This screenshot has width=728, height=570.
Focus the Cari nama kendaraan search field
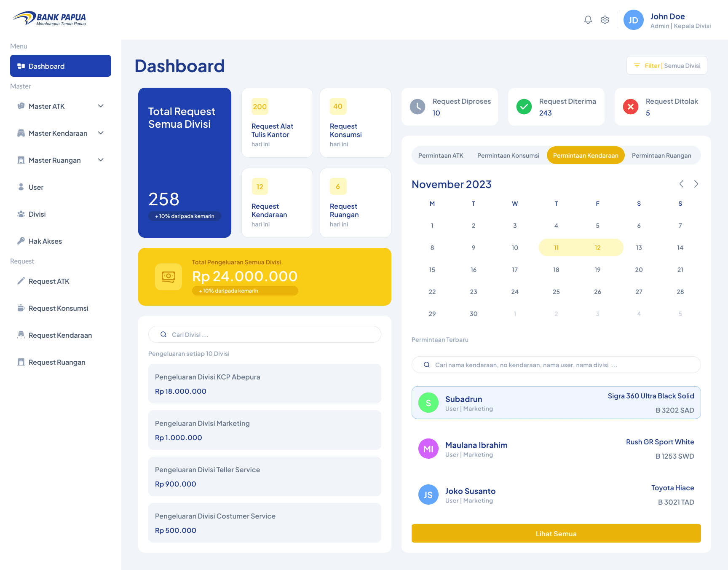click(x=556, y=365)
